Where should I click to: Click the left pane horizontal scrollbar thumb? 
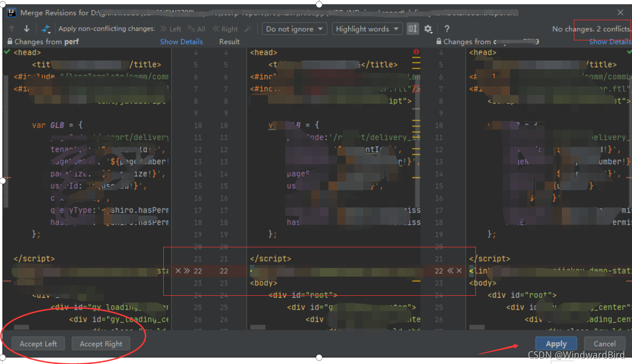tap(21, 327)
